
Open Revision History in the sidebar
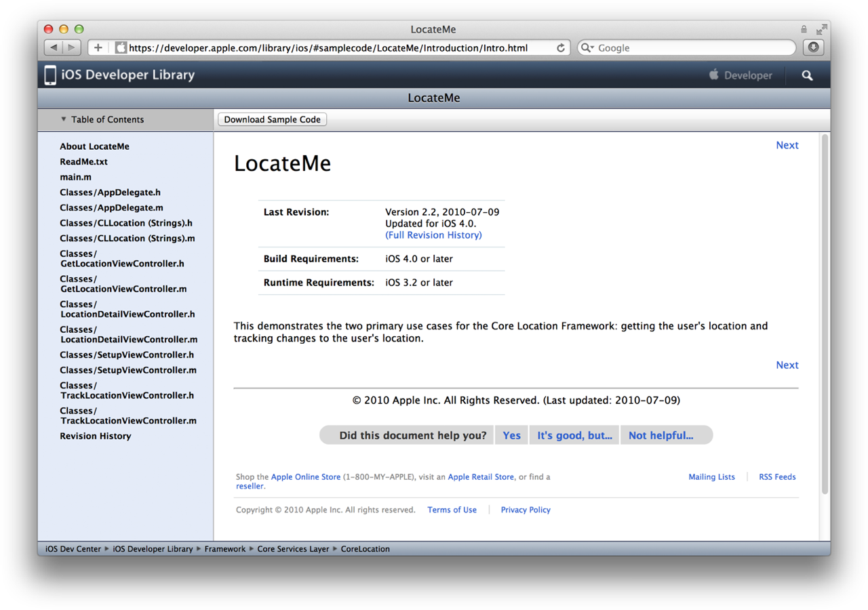coord(96,436)
